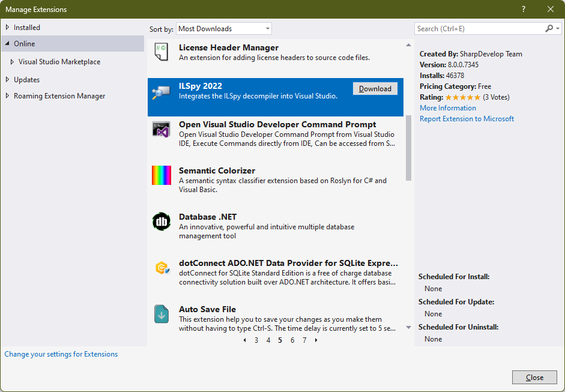Image resolution: width=565 pixels, height=392 pixels.
Task: Open the Sort by dropdown
Action: tap(224, 29)
